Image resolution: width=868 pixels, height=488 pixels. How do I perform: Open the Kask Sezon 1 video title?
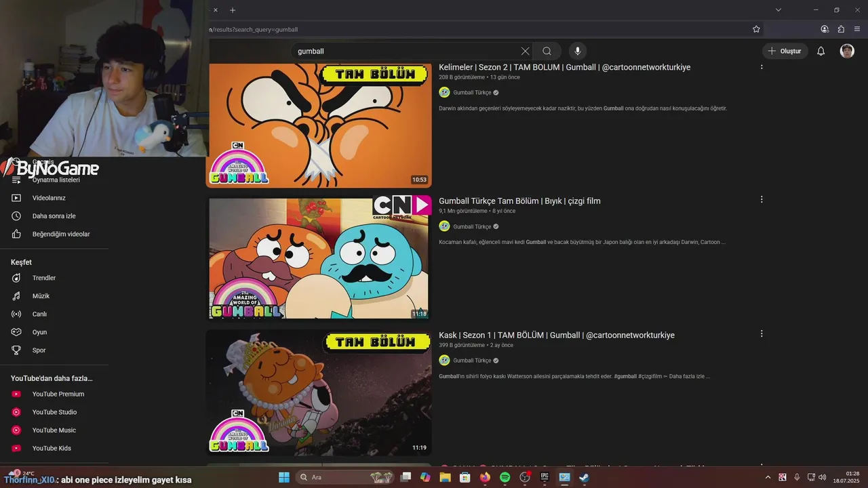tap(557, 335)
